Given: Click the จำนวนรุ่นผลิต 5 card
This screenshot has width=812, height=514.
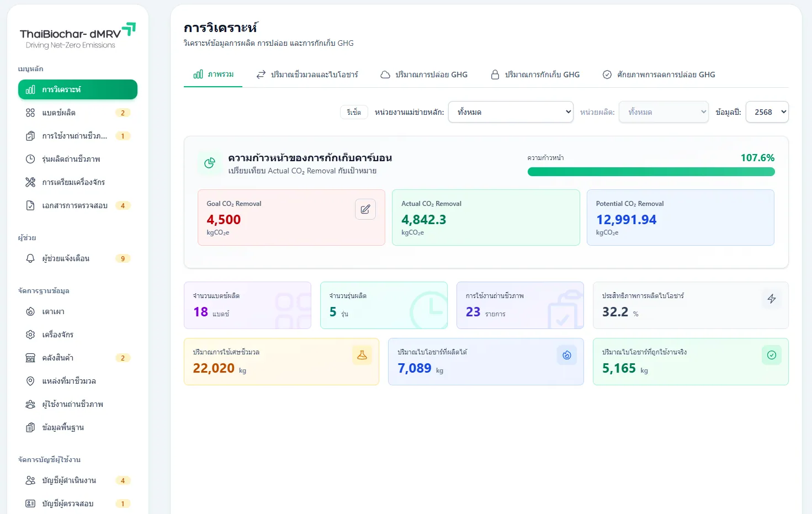Looking at the screenshot, I should [384, 305].
